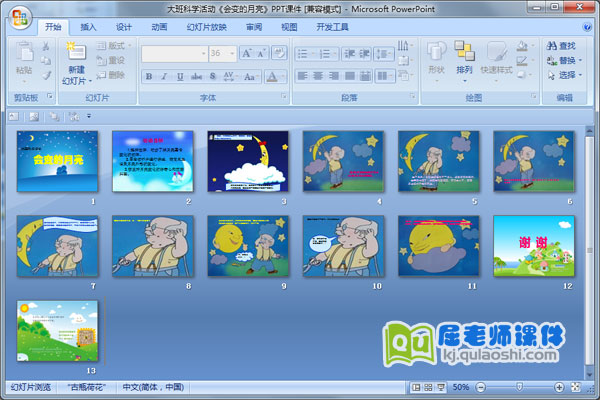The height and width of the screenshot is (400, 600).
Task: Open character spacing AV dropdown
Action: click(x=229, y=77)
